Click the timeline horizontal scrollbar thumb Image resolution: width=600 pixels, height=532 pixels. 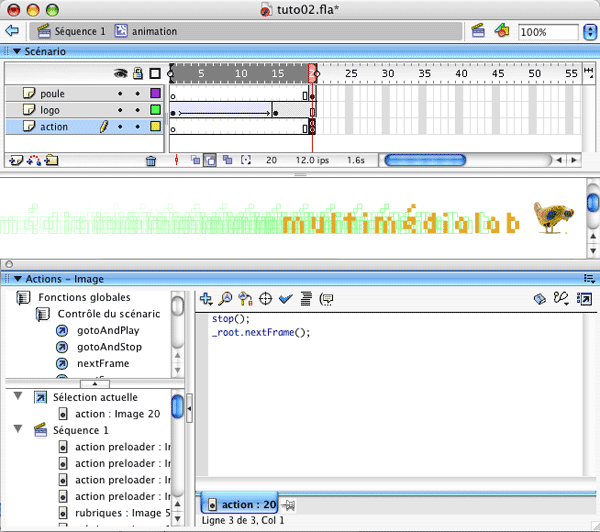(425, 160)
